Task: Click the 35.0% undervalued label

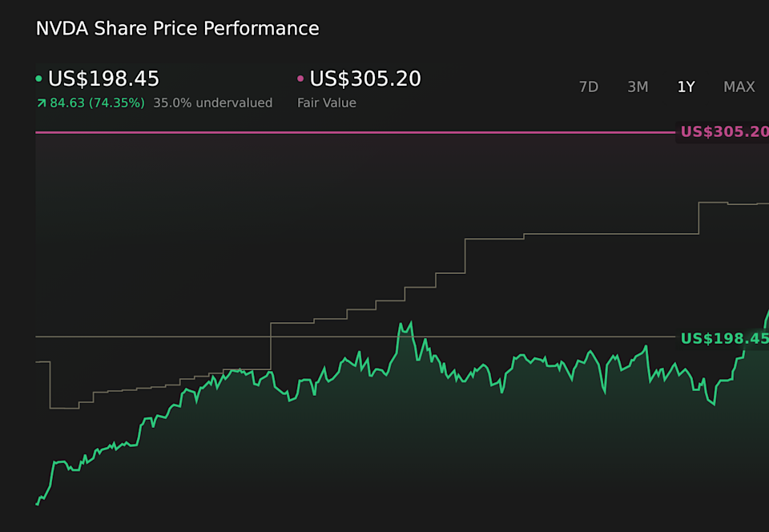Action: [213, 103]
